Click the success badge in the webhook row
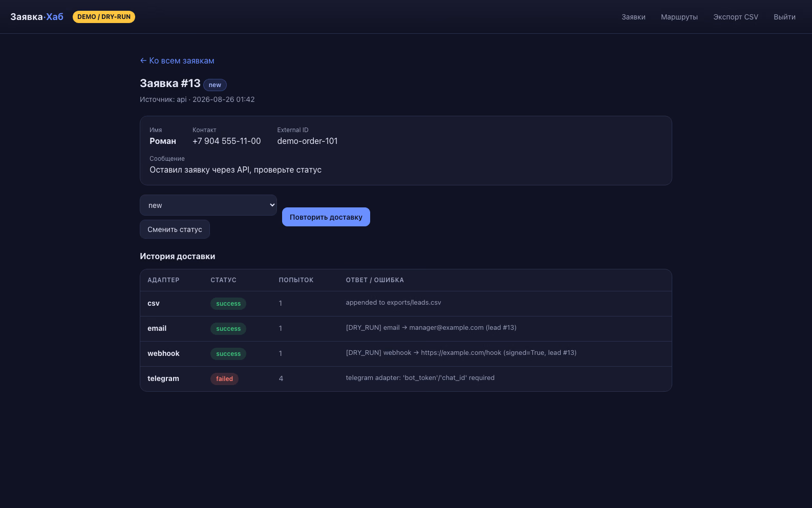Viewport: 812px width, 508px height. click(228, 354)
